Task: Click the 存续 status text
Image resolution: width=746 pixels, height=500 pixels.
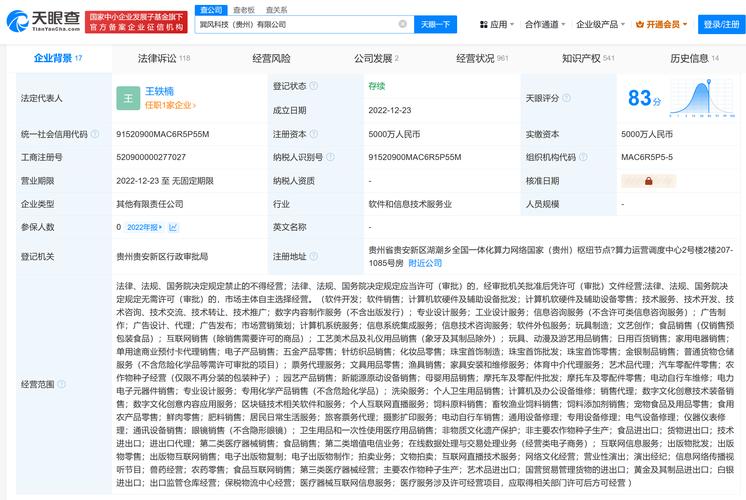Action: coord(376,86)
